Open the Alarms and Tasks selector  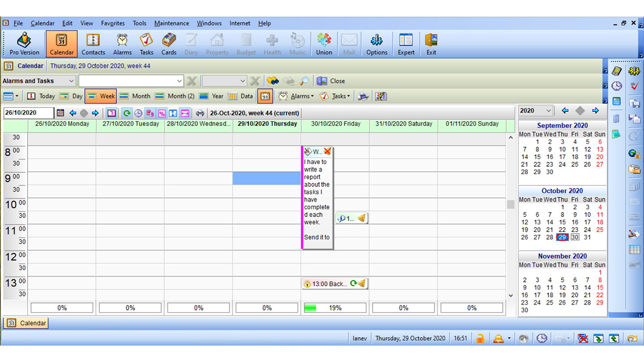tap(38, 81)
